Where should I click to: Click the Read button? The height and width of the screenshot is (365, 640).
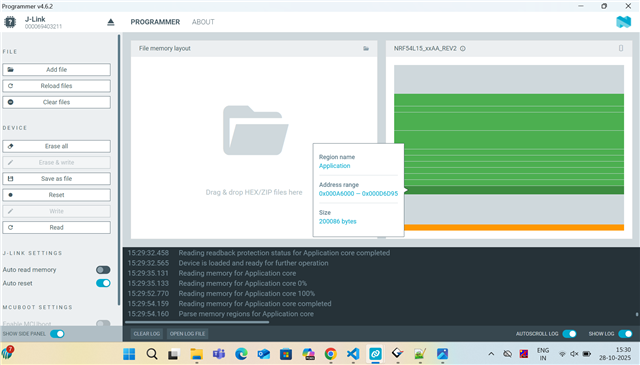tap(56, 227)
